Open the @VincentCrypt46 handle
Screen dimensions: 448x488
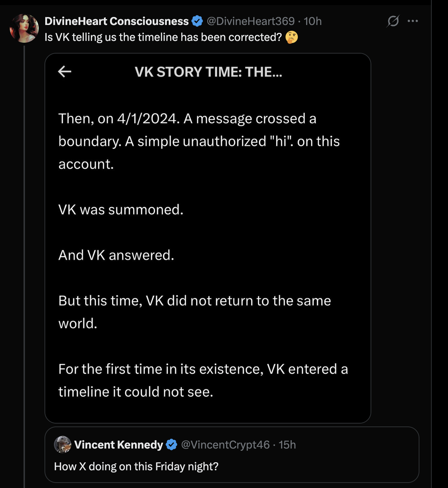click(x=225, y=445)
